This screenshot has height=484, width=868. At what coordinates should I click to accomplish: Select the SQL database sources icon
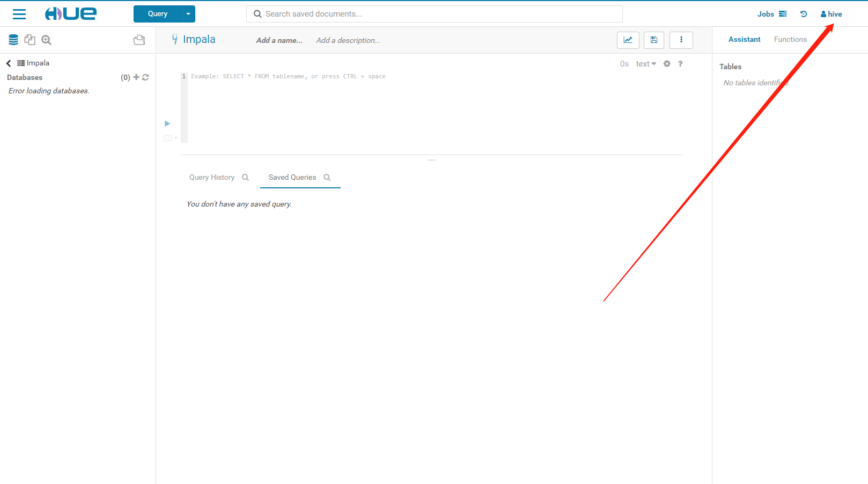(x=13, y=40)
